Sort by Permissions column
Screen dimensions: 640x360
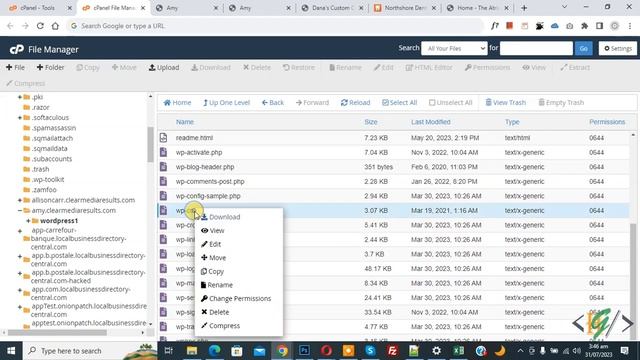point(607,122)
